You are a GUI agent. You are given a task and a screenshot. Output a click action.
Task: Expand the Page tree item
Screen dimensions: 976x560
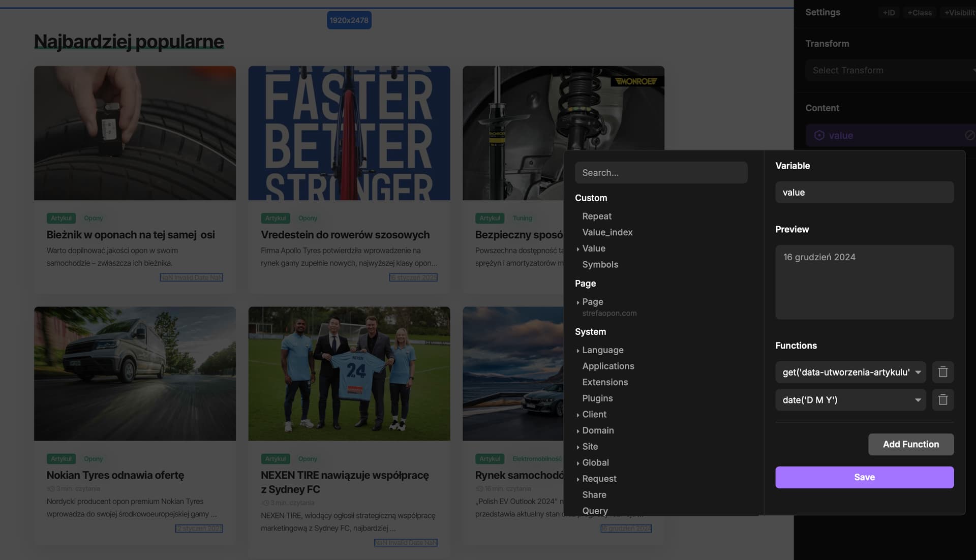click(578, 302)
